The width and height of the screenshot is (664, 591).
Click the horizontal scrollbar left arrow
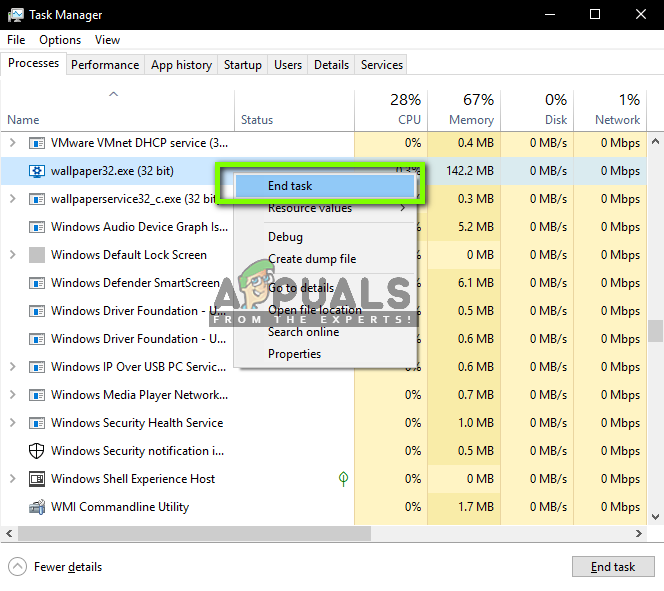(x=9, y=533)
